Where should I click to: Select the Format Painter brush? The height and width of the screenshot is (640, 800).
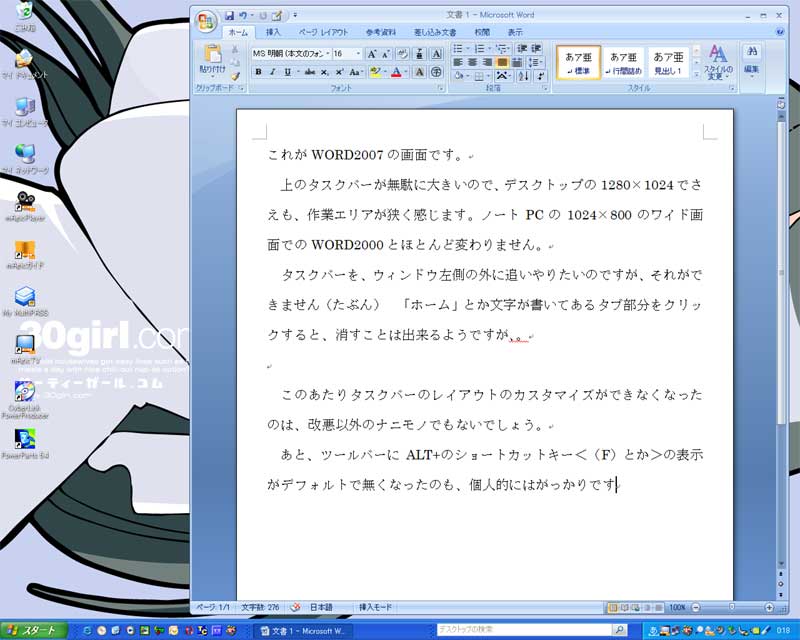point(235,77)
